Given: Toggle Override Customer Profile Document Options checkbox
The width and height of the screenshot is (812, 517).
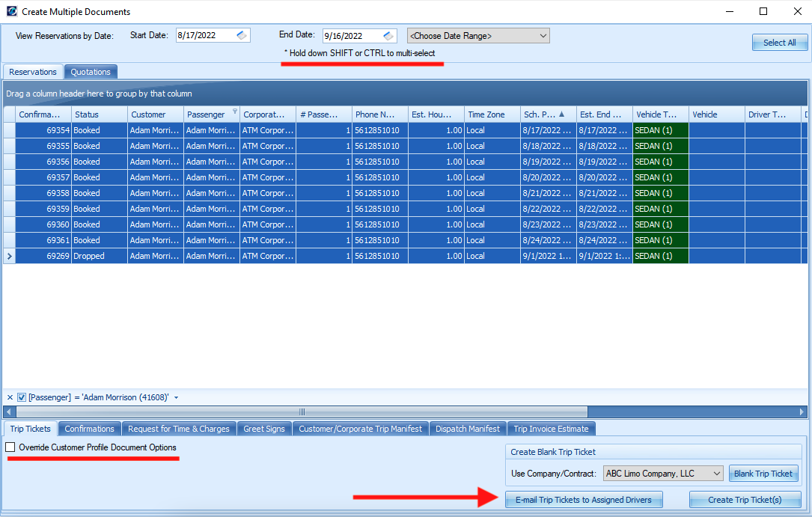Looking at the screenshot, I should click(10, 447).
